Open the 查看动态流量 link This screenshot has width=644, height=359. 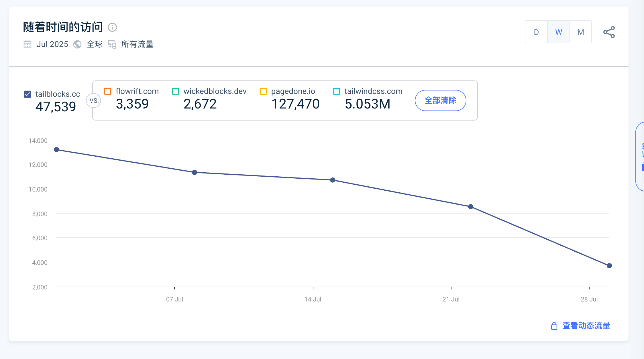click(586, 326)
